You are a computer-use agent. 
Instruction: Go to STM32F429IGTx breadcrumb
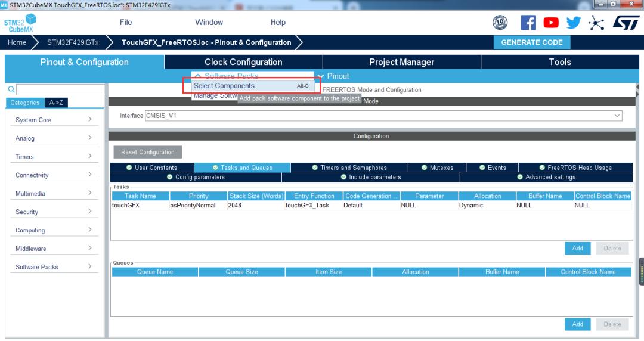pyautogui.click(x=73, y=42)
